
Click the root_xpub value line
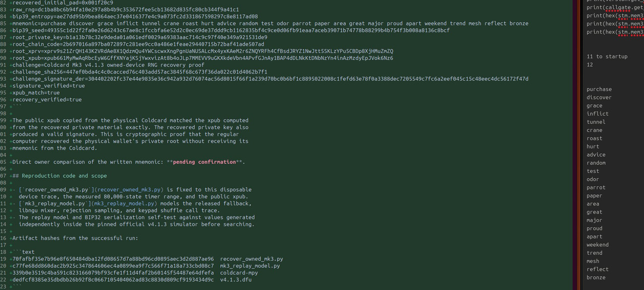[x=203, y=58]
